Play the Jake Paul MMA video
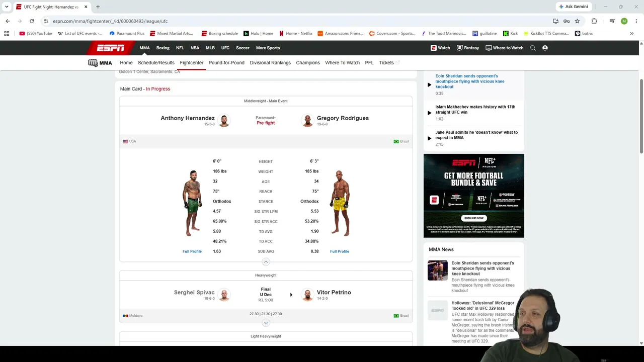The image size is (644, 362). coord(429,138)
